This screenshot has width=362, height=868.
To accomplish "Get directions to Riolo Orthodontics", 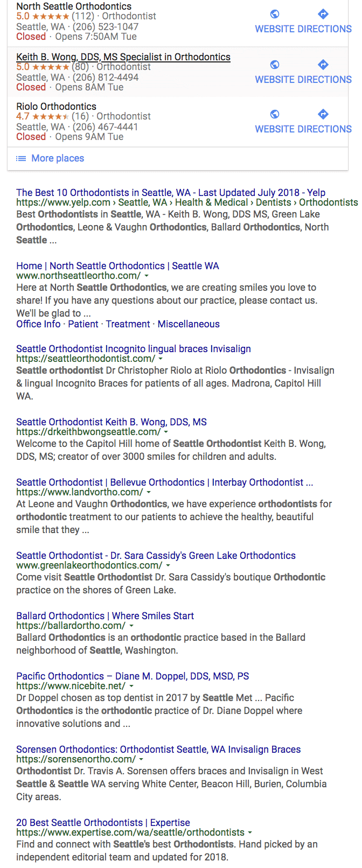I will point(323,114).
